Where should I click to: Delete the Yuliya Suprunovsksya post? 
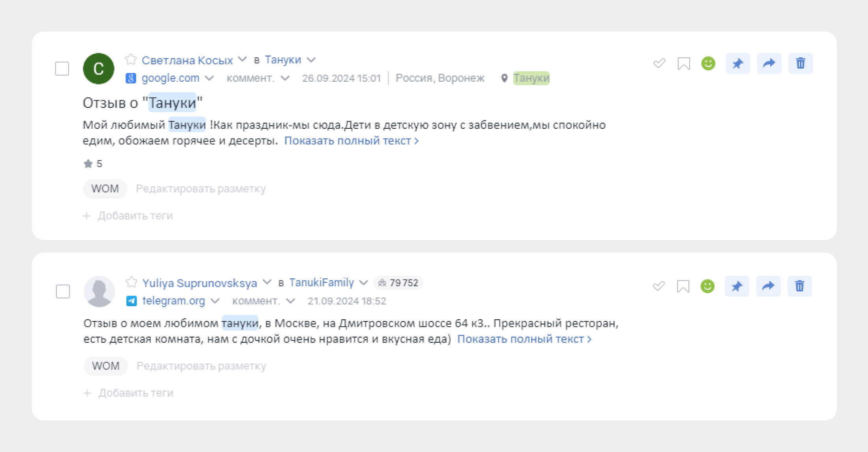click(x=800, y=286)
